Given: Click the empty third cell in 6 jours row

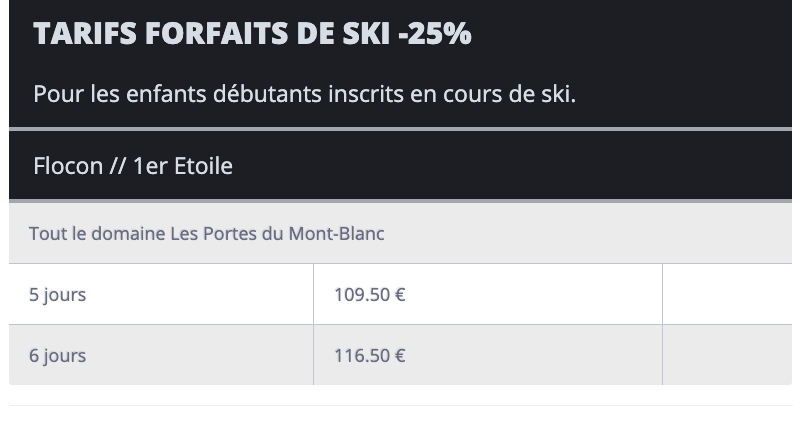Looking at the screenshot, I should tap(727, 355).
